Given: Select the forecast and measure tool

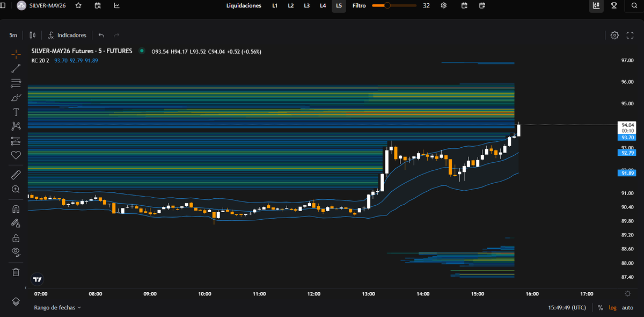Looking at the screenshot, I should 16,141.
